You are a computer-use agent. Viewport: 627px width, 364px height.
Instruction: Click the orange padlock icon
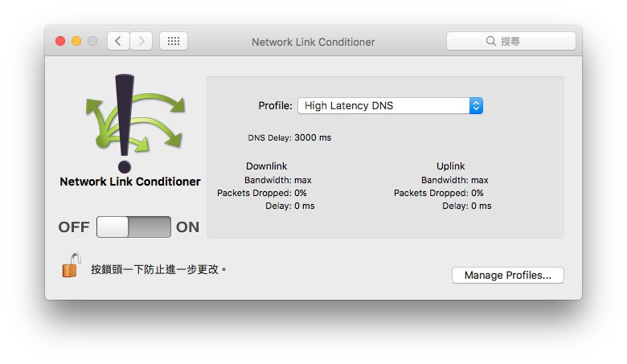click(72, 265)
